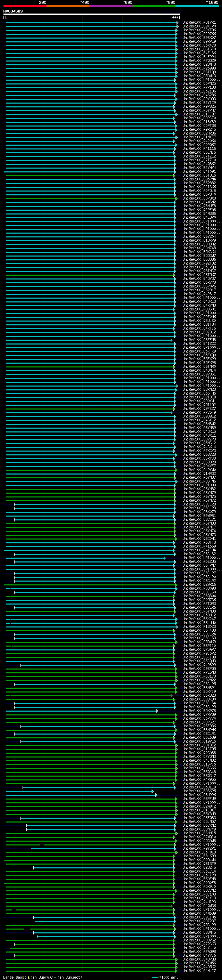The width and height of the screenshot is (222, 980).
Task: Select subject label UniRef100_Q6EMI5
Action: pos(199,152)
